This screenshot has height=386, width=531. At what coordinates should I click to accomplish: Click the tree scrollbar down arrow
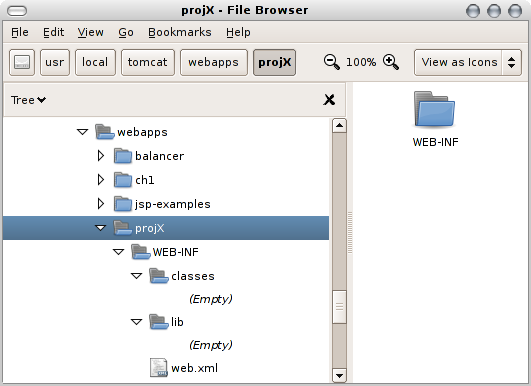coord(339,375)
